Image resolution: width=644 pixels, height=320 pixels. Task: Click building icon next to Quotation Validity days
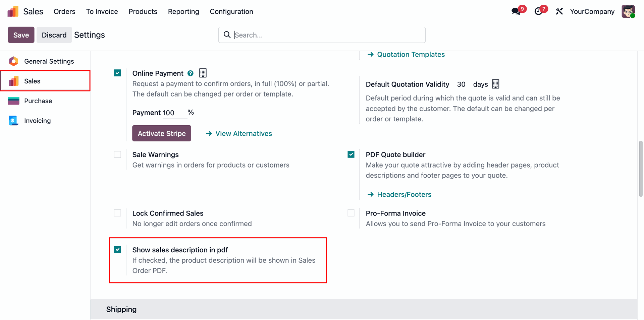[x=495, y=84]
